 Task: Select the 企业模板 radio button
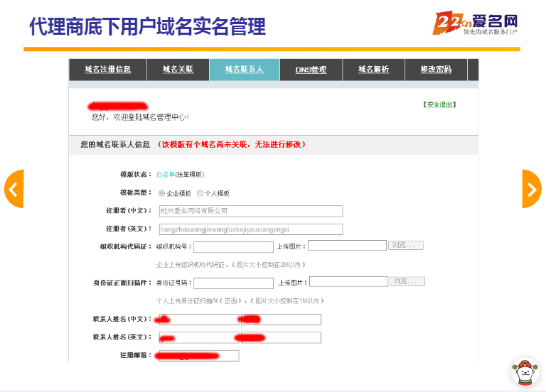coord(162,193)
